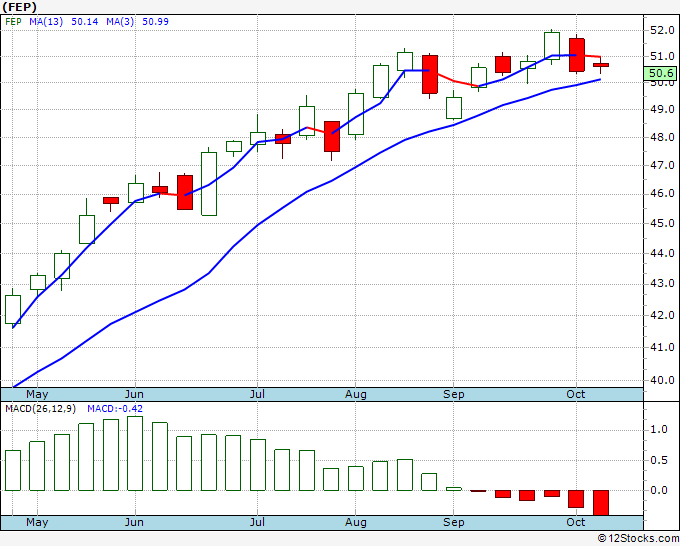Click the 0.0 MACD axis label
Screen dimensions: 680x546
659,490
